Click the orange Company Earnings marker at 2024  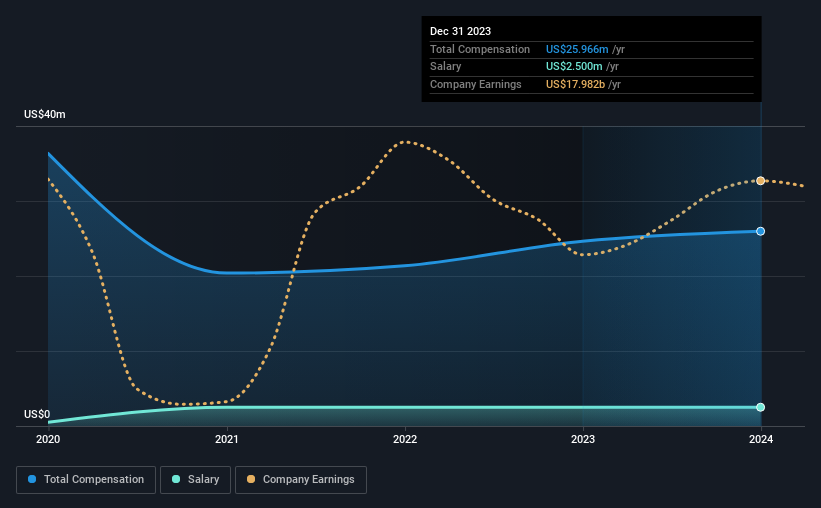point(760,181)
